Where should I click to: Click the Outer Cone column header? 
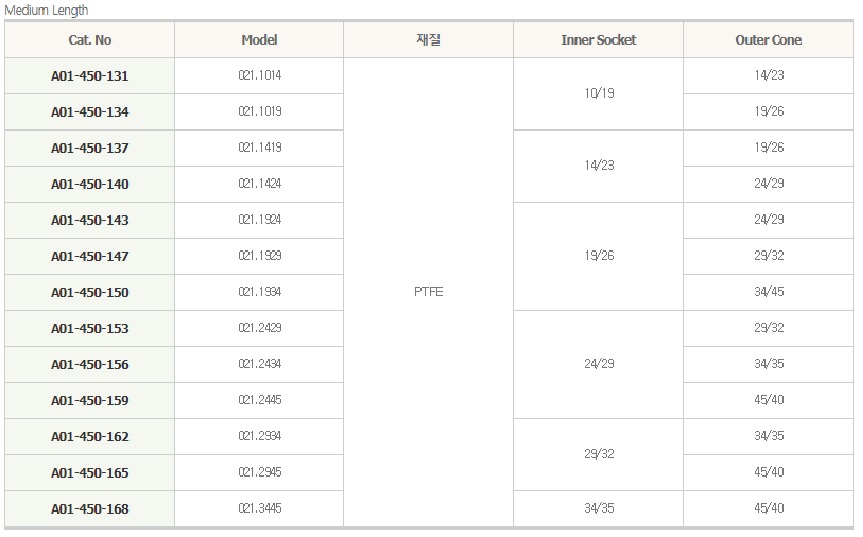click(x=768, y=40)
